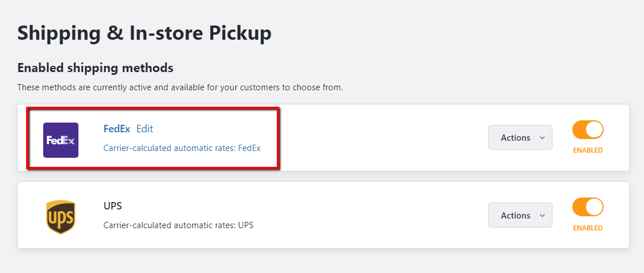Click the ENABLED label under UPS toggle
The height and width of the screenshot is (273, 644).
(x=587, y=228)
